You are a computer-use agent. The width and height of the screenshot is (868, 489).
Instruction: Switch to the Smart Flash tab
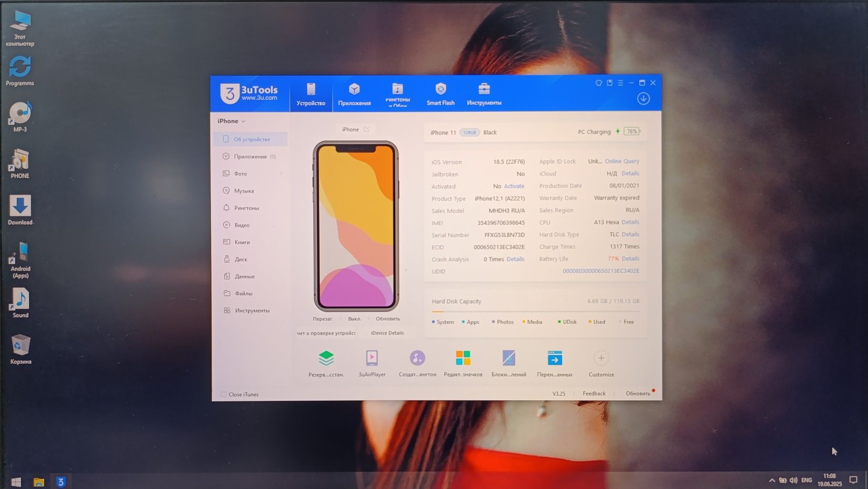tap(441, 95)
